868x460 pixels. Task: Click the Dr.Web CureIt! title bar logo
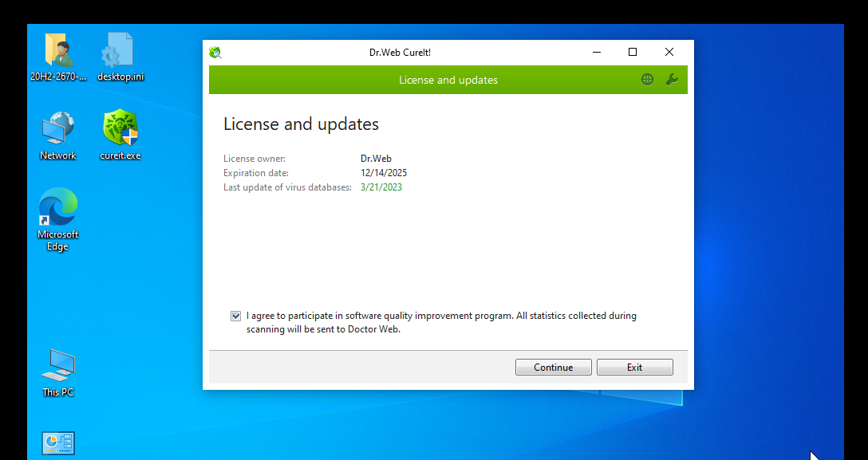click(215, 53)
